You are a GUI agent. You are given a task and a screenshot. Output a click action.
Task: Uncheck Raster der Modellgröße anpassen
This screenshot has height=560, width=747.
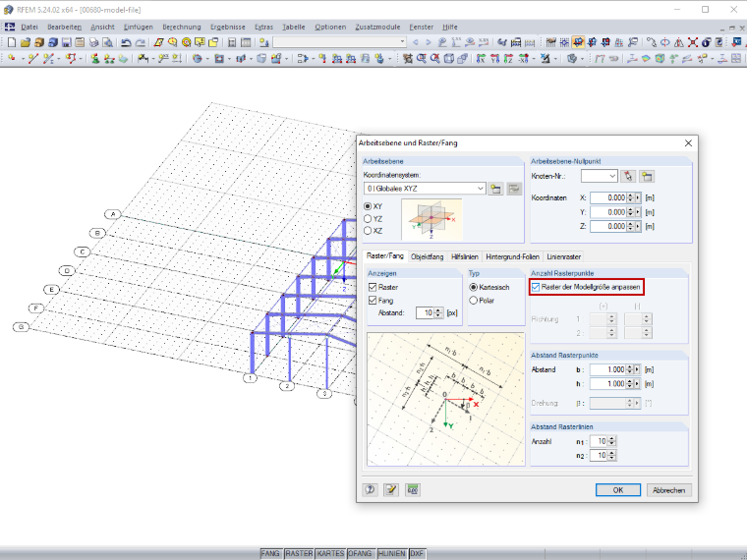pos(536,287)
